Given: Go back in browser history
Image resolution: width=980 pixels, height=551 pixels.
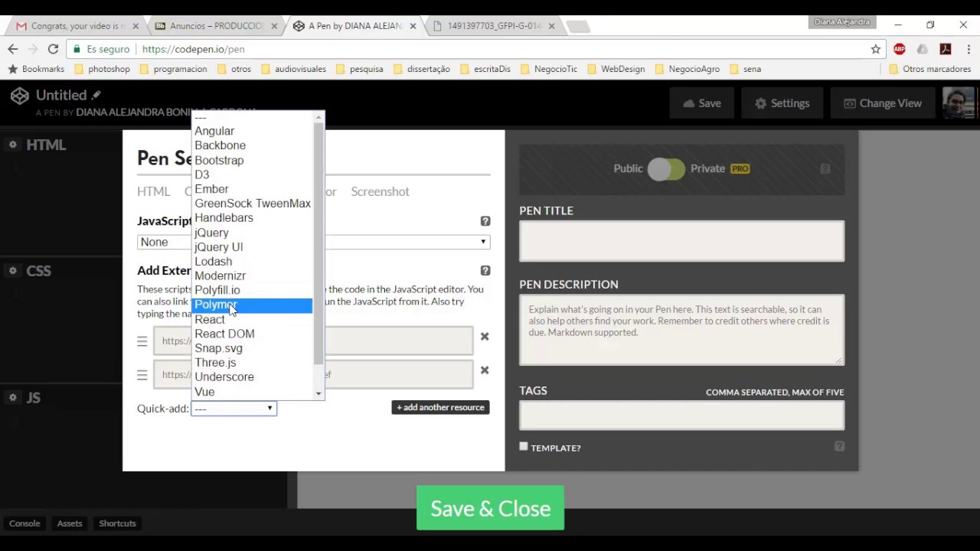Looking at the screenshot, I should coord(13,49).
